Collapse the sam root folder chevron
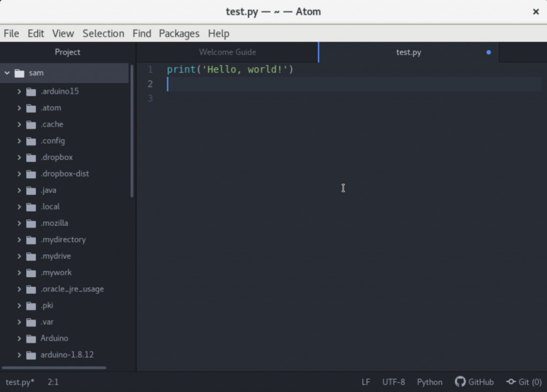The image size is (547, 392). tap(7, 73)
